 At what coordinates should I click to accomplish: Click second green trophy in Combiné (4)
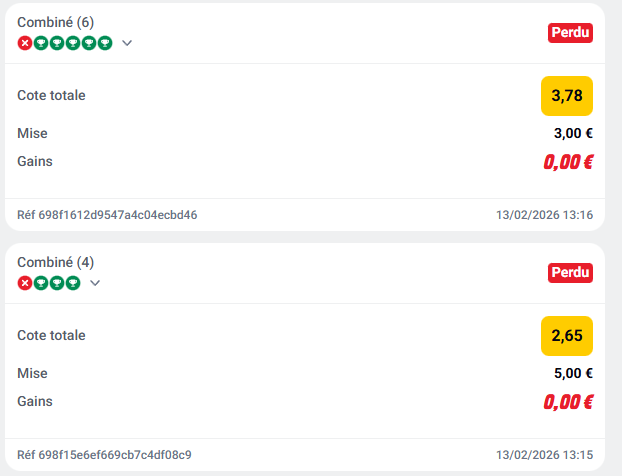tap(57, 282)
